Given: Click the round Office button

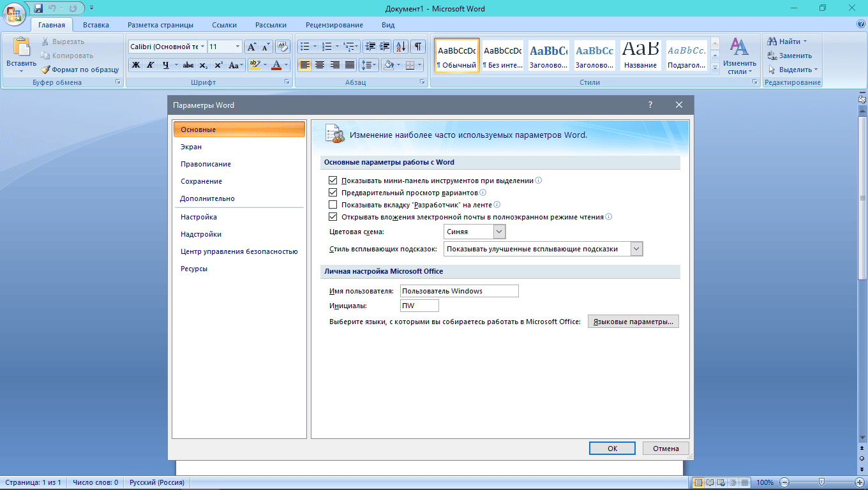Looking at the screenshot, I should coord(15,14).
